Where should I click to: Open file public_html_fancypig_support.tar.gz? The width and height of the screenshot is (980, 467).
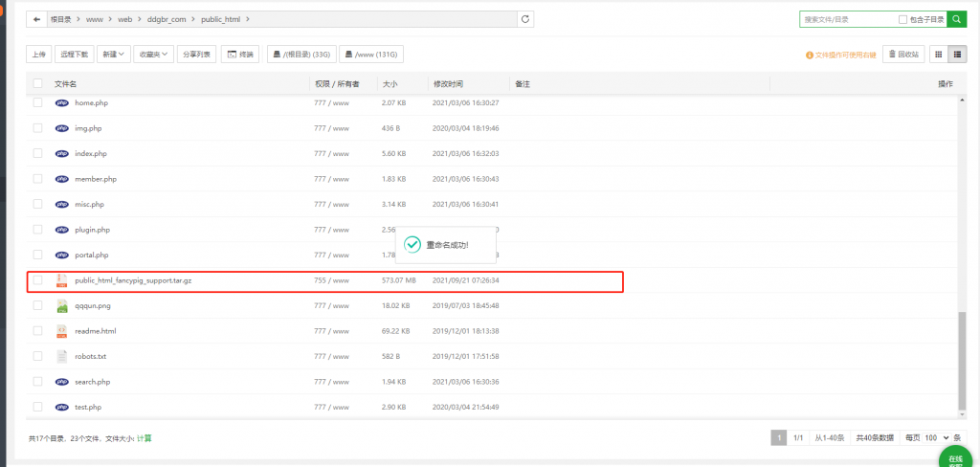pos(133,280)
